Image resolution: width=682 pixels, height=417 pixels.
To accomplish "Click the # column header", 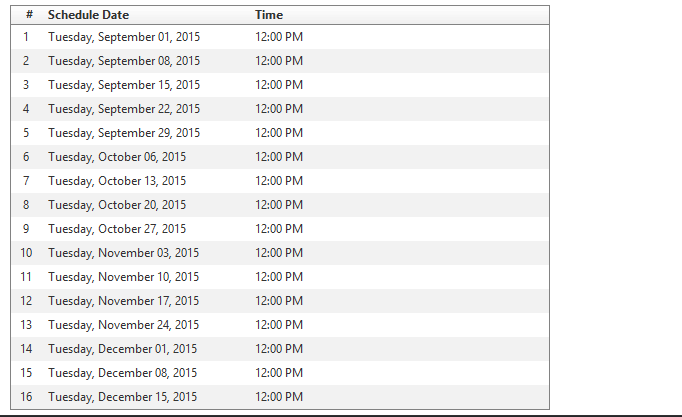I will tap(29, 15).
